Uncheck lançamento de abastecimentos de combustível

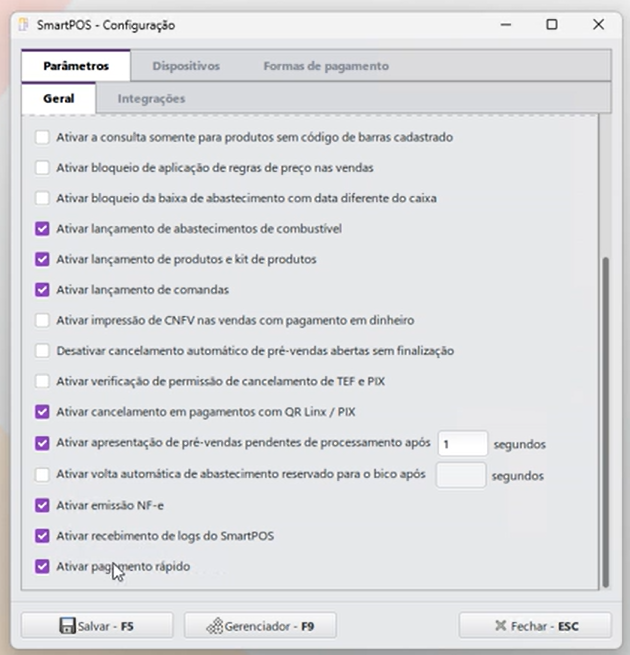click(42, 228)
